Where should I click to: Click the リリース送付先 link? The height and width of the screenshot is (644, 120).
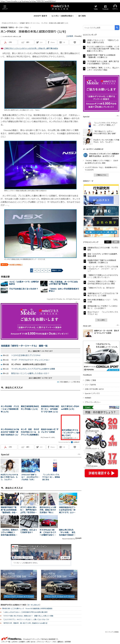tap(90, 385)
